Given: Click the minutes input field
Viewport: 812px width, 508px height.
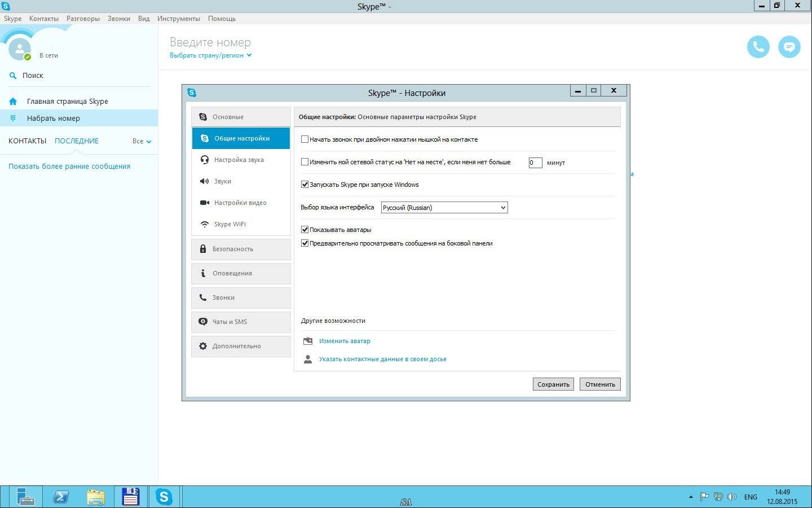Looking at the screenshot, I should click(535, 163).
